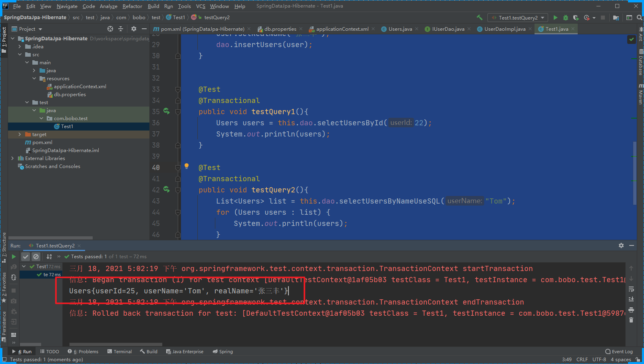This screenshot has height=364, width=644.
Task: Click the Sort Alphabetically icon in the Run toolbar
Action: click(x=49, y=257)
